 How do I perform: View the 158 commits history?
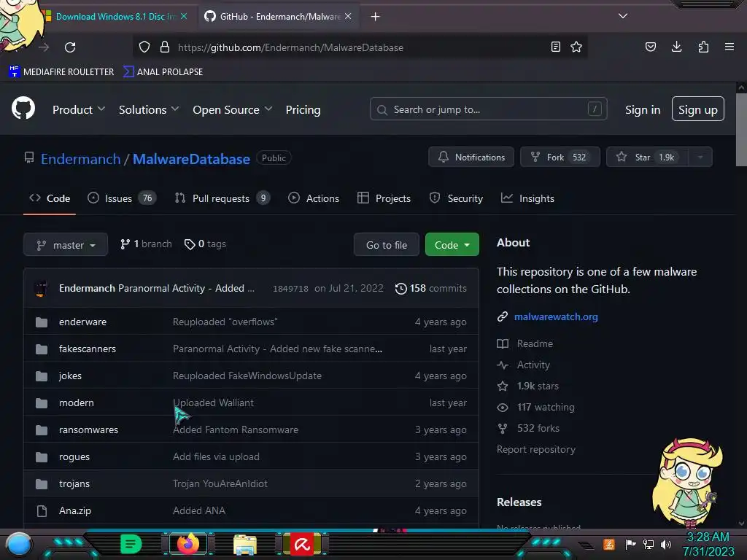point(430,288)
